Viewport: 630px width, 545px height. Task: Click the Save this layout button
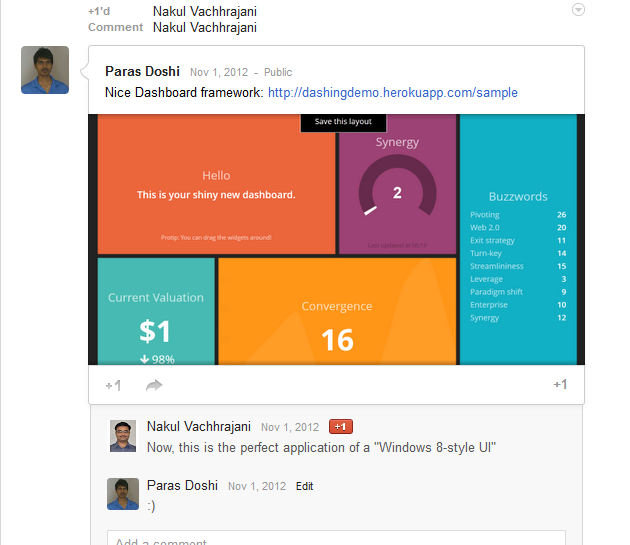tap(343, 122)
